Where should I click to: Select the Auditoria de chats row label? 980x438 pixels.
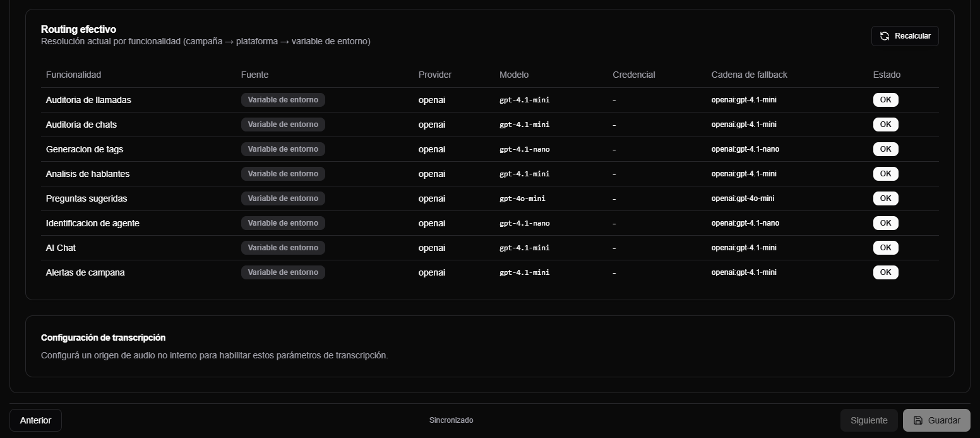[81, 125]
